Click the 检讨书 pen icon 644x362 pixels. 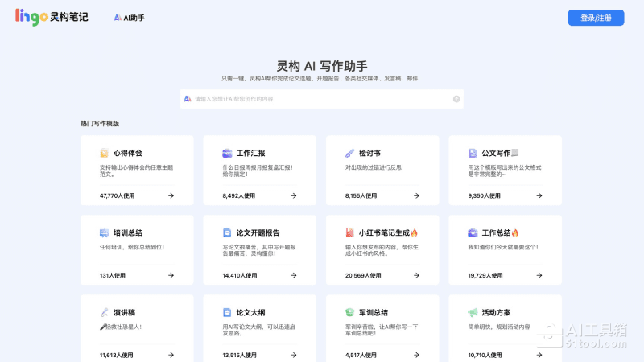(x=349, y=153)
